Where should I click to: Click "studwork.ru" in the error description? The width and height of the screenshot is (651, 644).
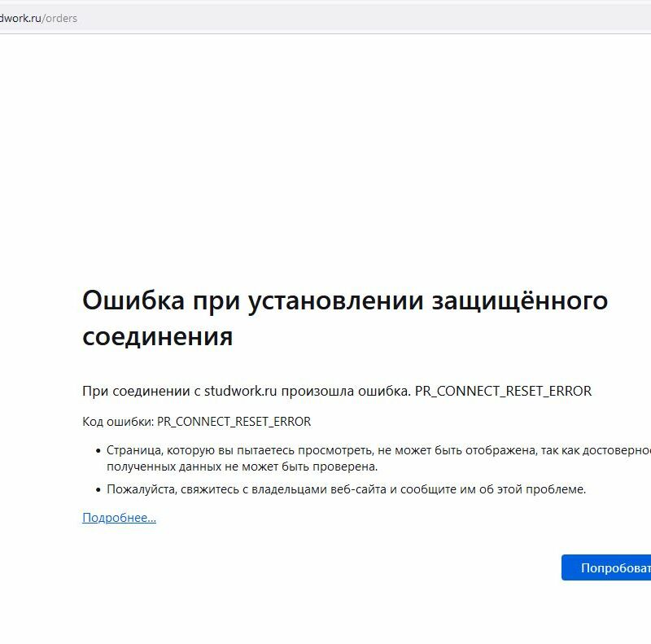pos(242,391)
